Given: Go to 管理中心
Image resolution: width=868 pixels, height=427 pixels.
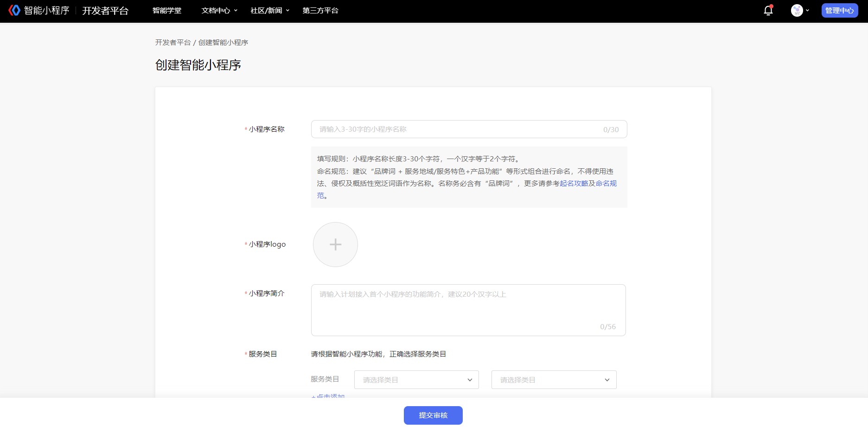Looking at the screenshot, I should click(x=840, y=10).
